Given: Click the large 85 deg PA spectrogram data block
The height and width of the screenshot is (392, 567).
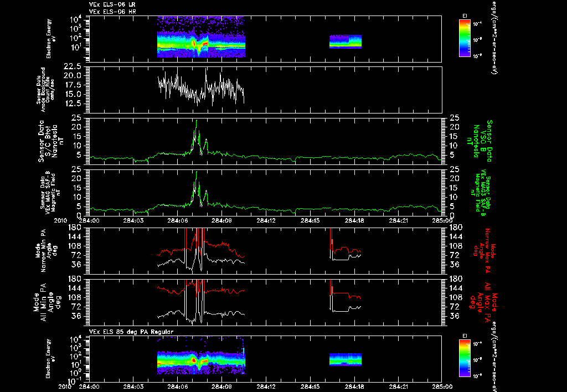Looking at the screenshot, I should pos(201,356).
